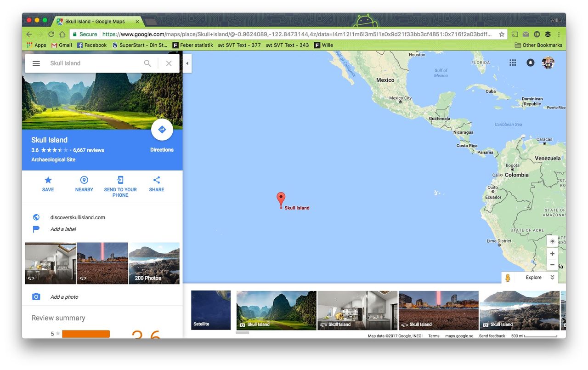Open the red beam photo in side panel

pos(102,263)
